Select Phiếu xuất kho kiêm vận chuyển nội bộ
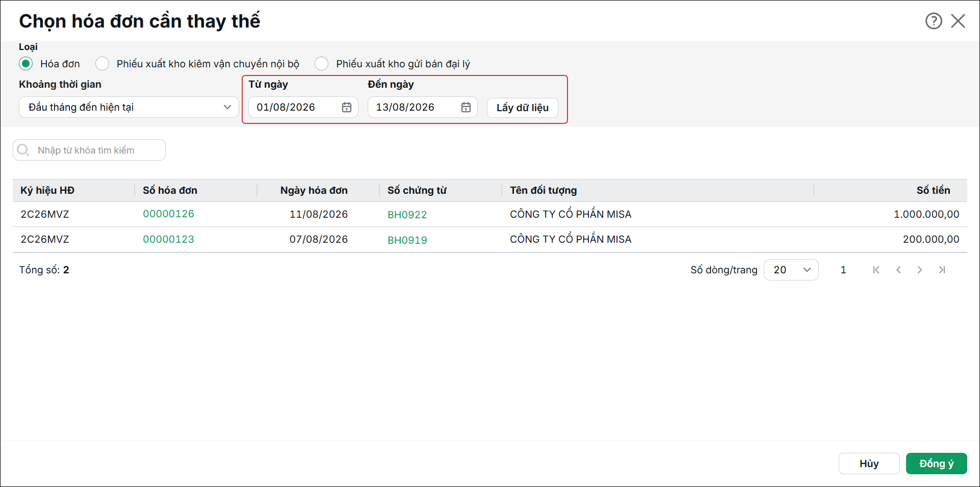Image resolution: width=980 pixels, height=487 pixels. tap(102, 64)
